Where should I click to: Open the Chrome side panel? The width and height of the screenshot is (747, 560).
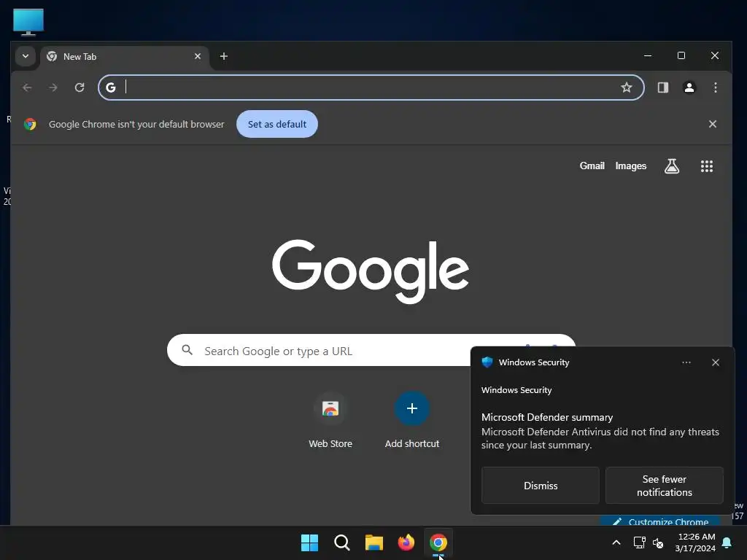pyautogui.click(x=662, y=87)
